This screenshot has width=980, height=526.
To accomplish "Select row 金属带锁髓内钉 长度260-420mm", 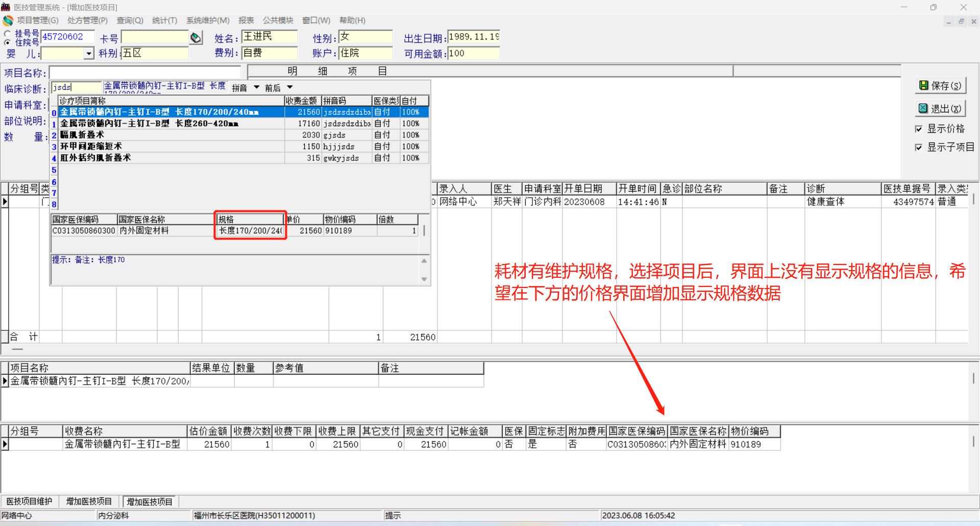I will 243,124.
